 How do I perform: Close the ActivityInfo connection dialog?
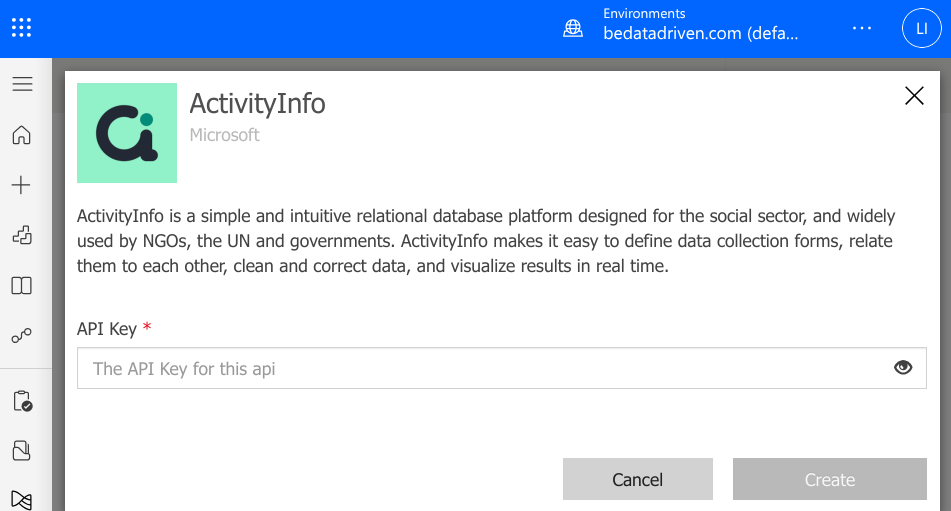(914, 96)
